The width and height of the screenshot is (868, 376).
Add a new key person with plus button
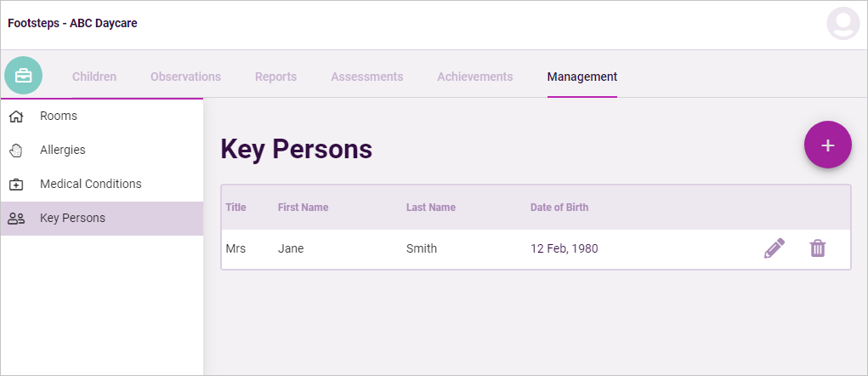(x=827, y=145)
